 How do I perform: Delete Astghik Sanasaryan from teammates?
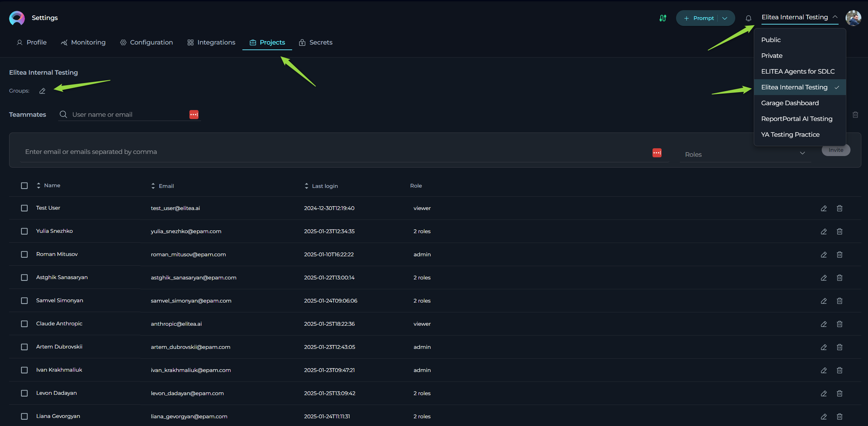pyautogui.click(x=840, y=278)
